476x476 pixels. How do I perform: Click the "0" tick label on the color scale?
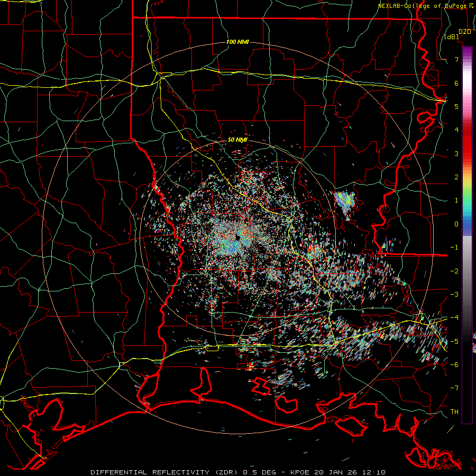pos(456,224)
